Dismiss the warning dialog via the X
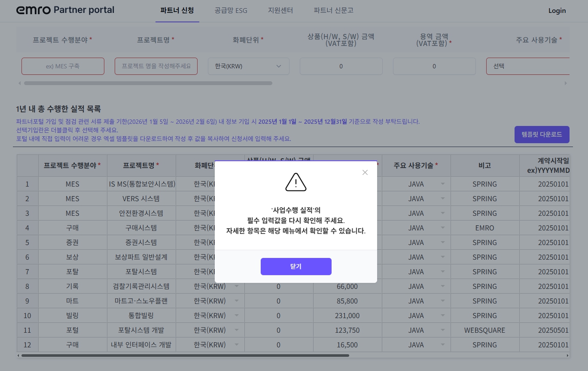Screen dimensions: 588x371 [x=365, y=172]
